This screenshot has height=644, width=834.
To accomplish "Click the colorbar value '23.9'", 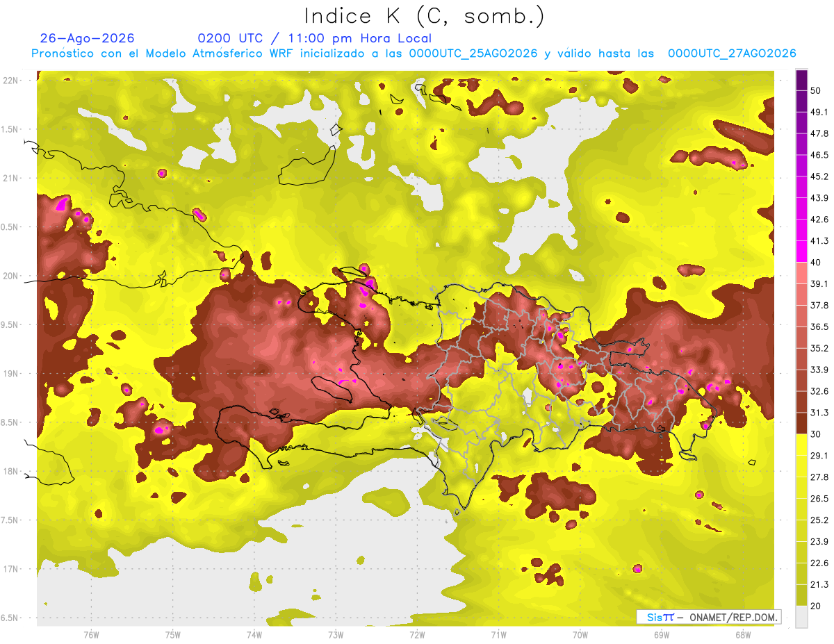I will click(819, 541).
